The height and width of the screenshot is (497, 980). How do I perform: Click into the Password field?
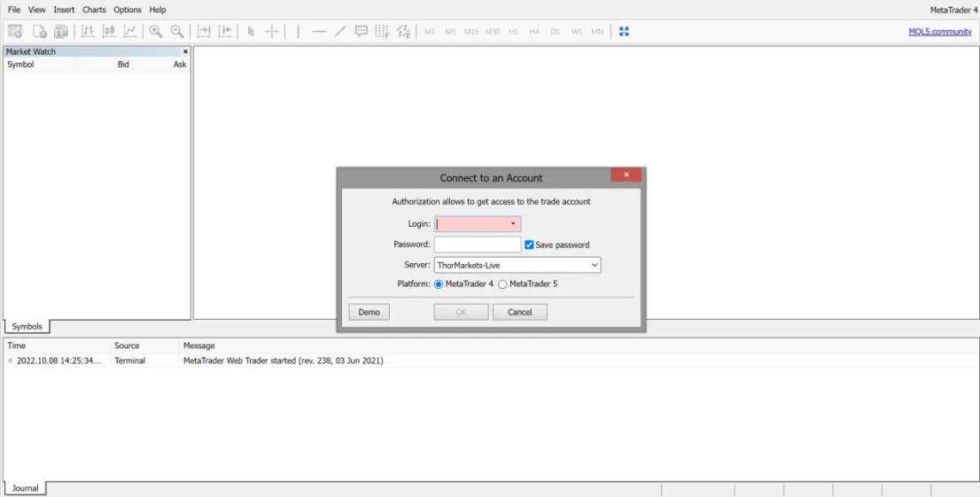coord(478,245)
